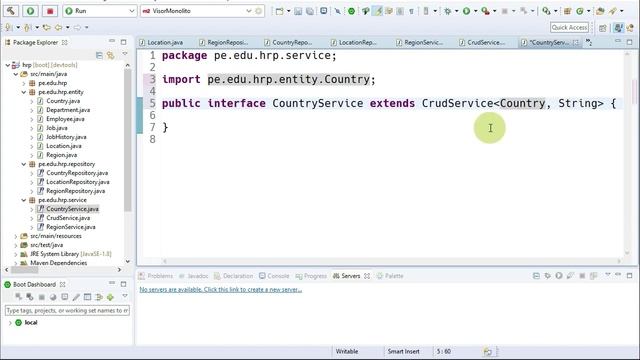Click the Back navigation arrow
The height and width of the screenshot is (360, 640).
click(x=58, y=27)
